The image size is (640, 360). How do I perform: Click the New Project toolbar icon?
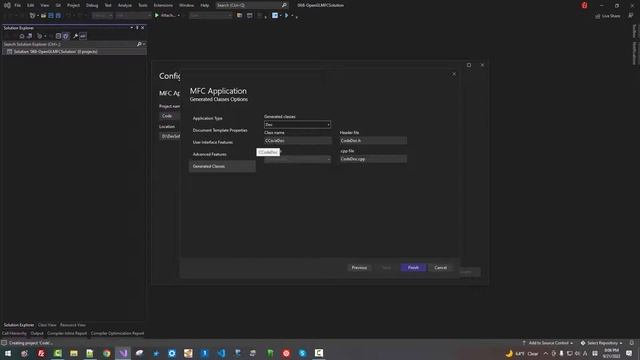tap(33, 16)
